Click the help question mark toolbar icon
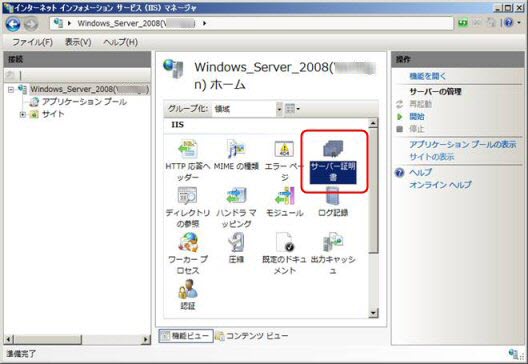Screen dimensions: 528x364 508,23
